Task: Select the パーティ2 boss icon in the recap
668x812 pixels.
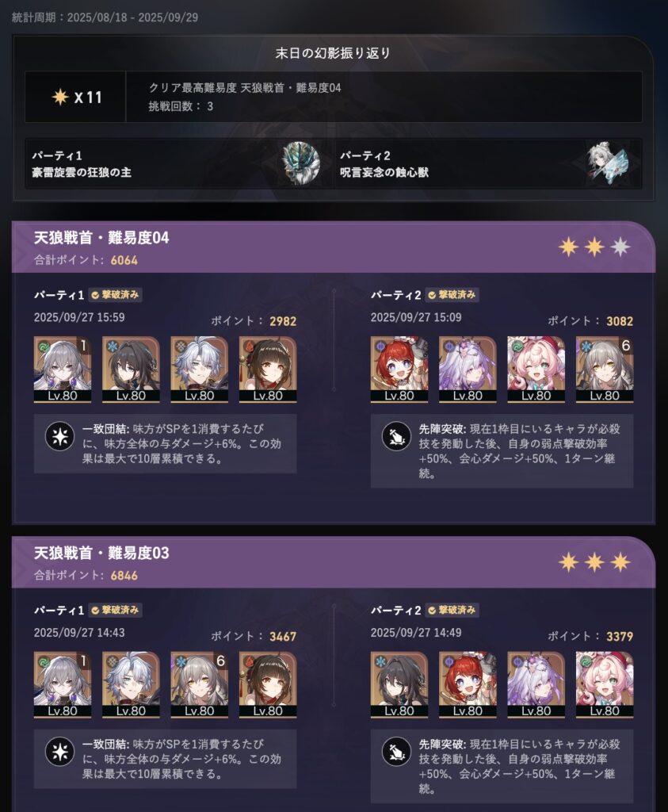Action: 609,163
